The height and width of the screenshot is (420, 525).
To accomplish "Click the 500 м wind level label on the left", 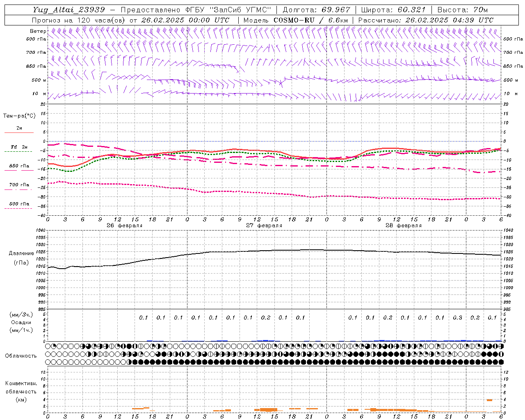I will pyautogui.click(x=39, y=80).
